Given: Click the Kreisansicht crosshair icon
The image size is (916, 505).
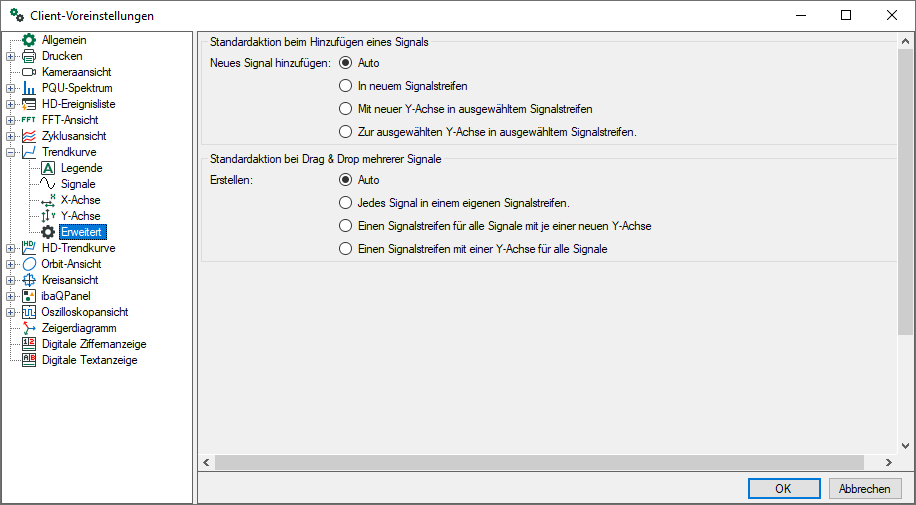Looking at the screenshot, I should point(29,280).
